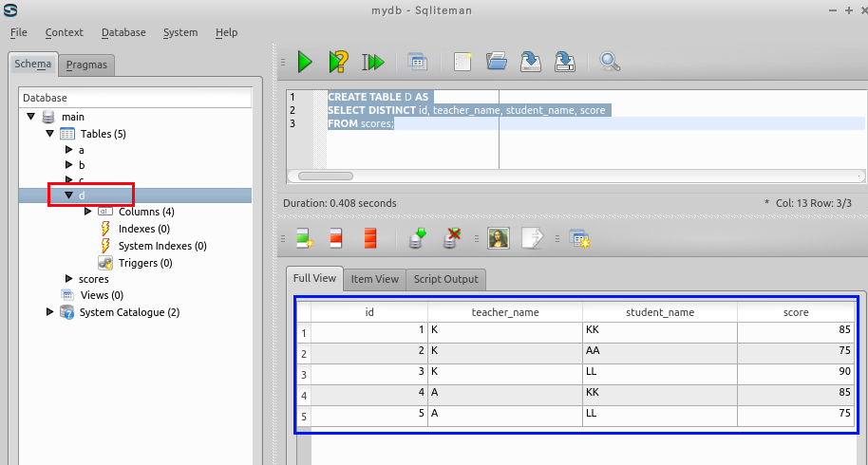Click the Views icon in schema tree
The image size is (868, 465).
[x=67, y=295]
